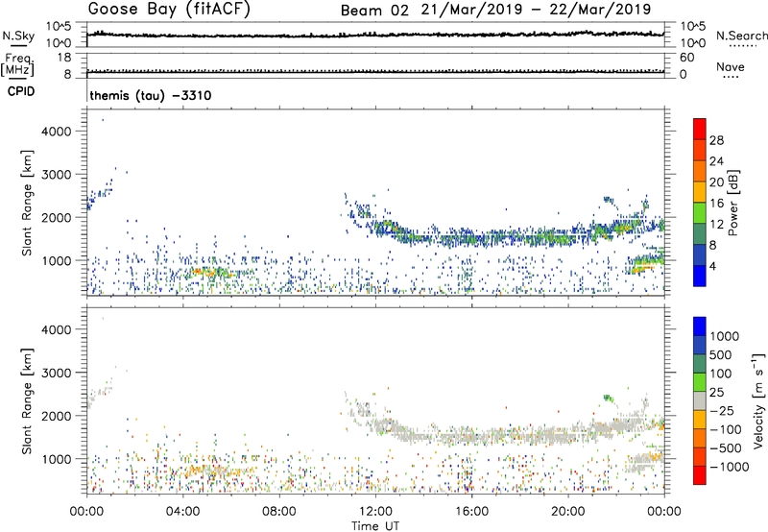This screenshot has height=532, width=768.
Task: Select the 20:00 time tick label
Action: (x=568, y=512)
